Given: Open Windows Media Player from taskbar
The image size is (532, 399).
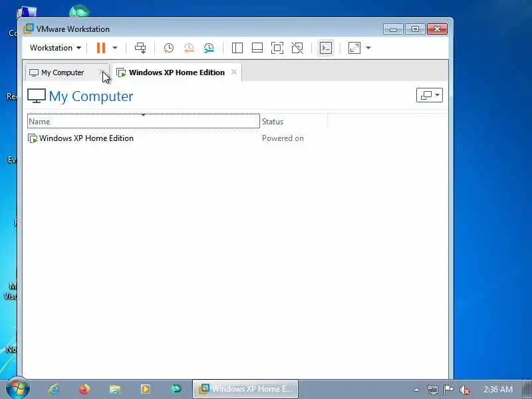Looking at the screenshot, I should [x=145, y=389].
